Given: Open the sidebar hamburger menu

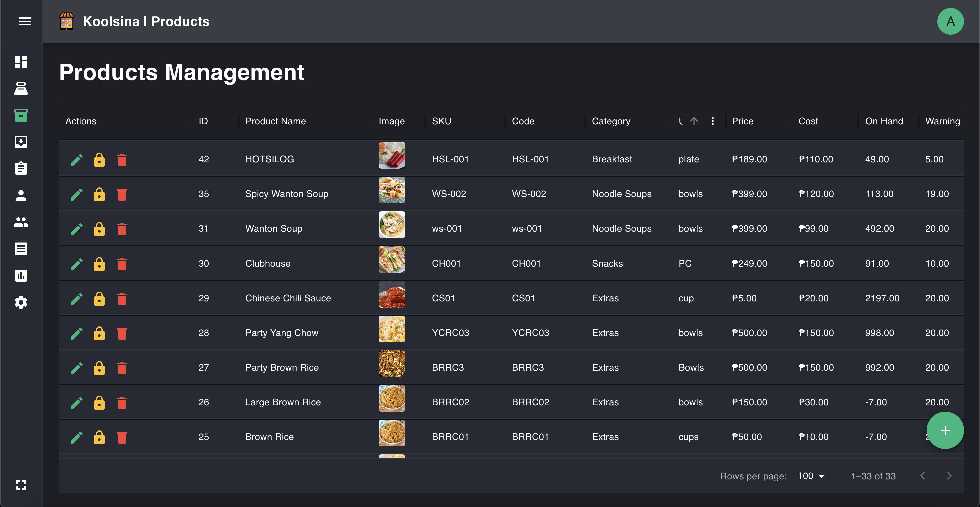Looking at the screenshot, I should [x=25, y=21].
